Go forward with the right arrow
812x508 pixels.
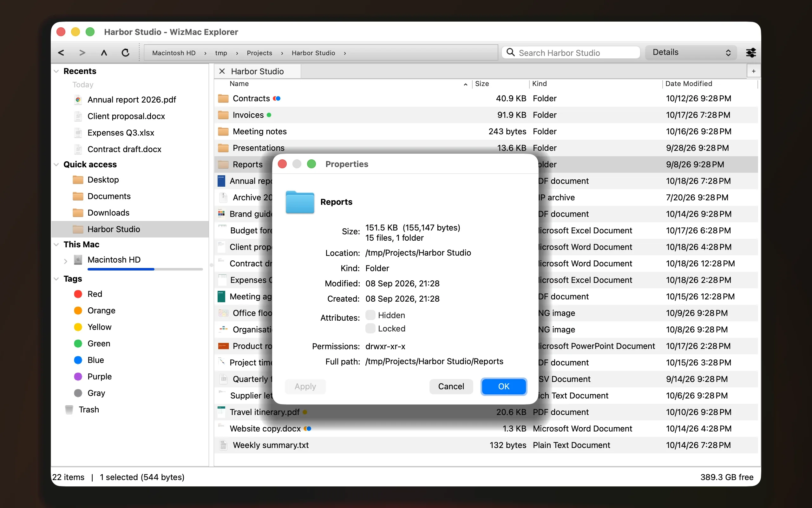[82, 53]
